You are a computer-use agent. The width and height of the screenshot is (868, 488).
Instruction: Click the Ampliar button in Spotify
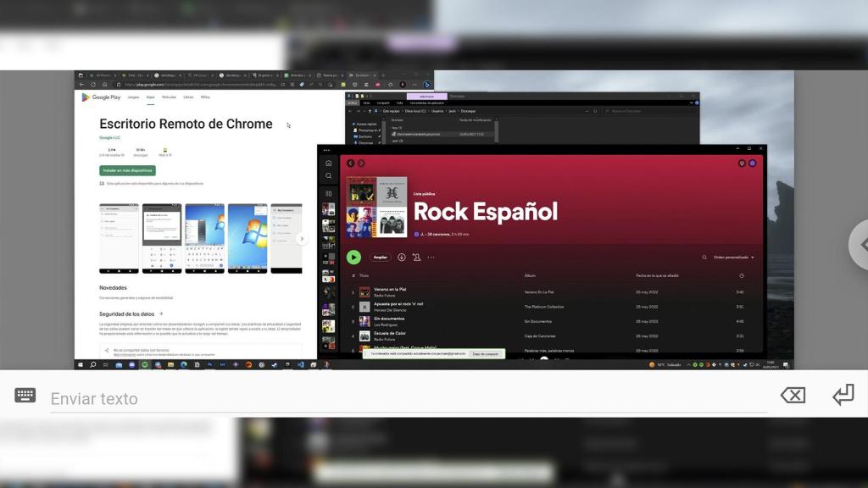381,258
